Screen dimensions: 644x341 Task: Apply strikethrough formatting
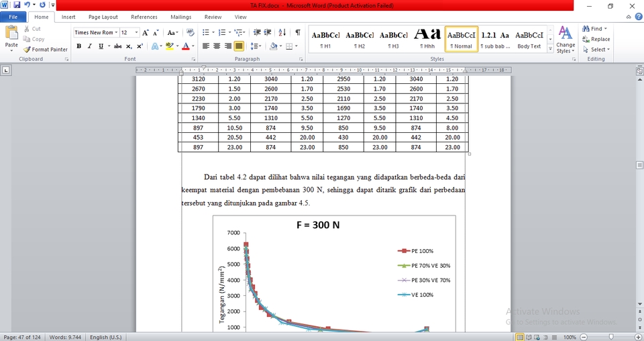(x=117, y=46)
